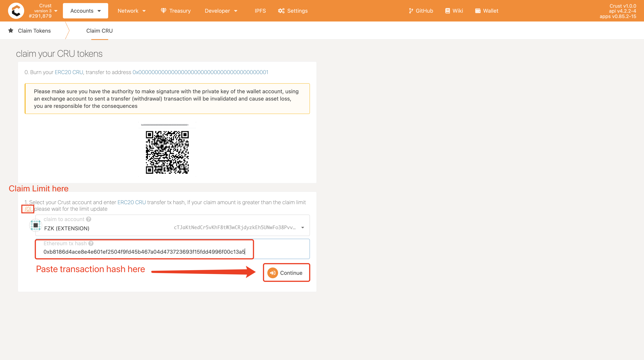Click the burn address QR code

pyautogui.click(x=167, y=152)
